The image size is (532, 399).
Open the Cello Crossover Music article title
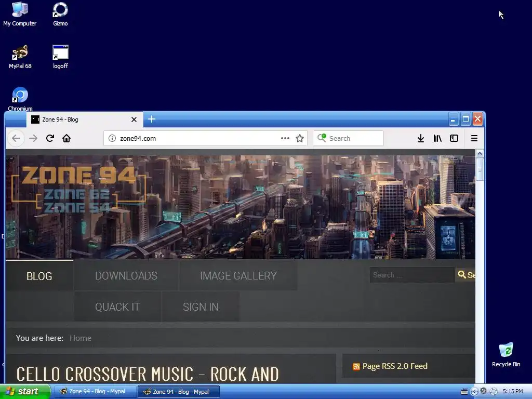[x=147, y=374]
